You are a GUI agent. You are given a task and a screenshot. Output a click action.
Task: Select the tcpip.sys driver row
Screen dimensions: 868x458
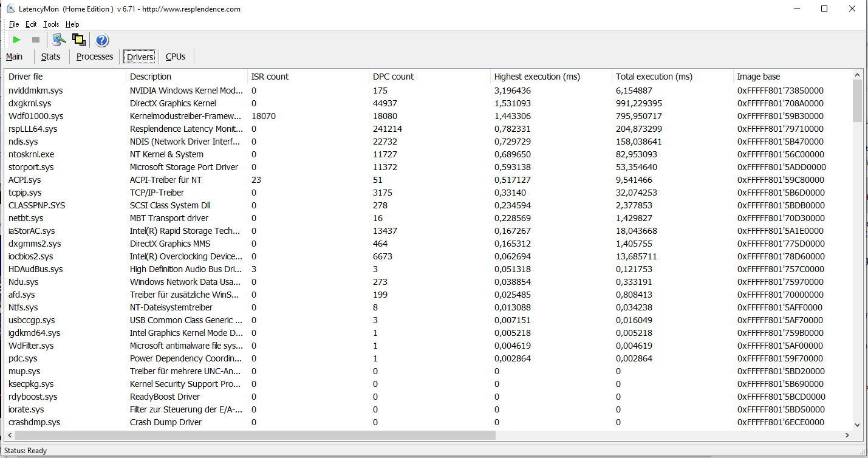(x=428, y=193)
